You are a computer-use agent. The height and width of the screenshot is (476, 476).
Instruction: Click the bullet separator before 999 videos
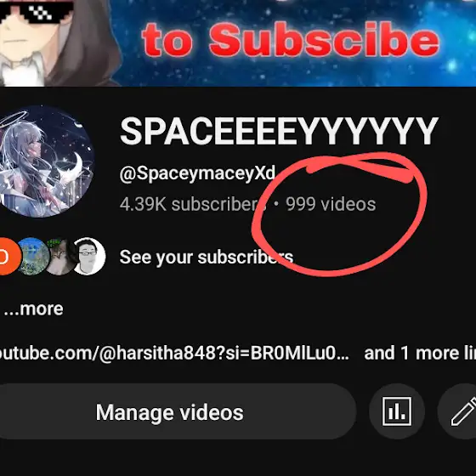pyautogui.click(x=276, y=204)
